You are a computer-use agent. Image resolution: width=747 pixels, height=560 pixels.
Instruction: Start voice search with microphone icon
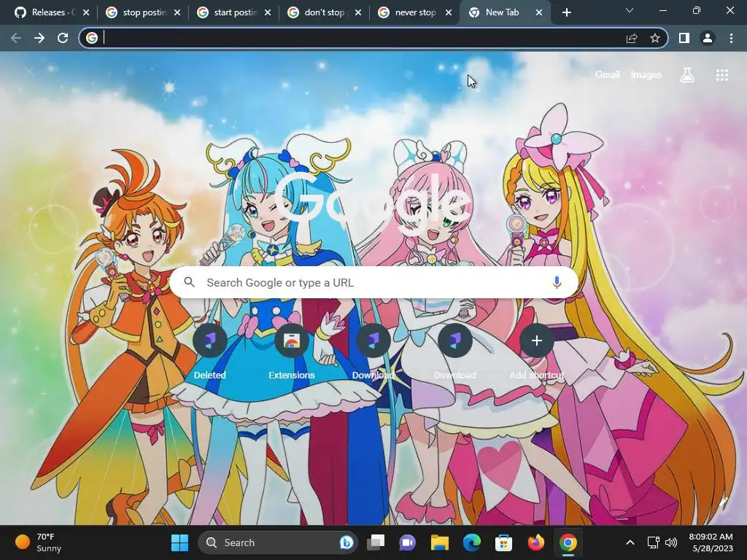[x=557, y=282]
